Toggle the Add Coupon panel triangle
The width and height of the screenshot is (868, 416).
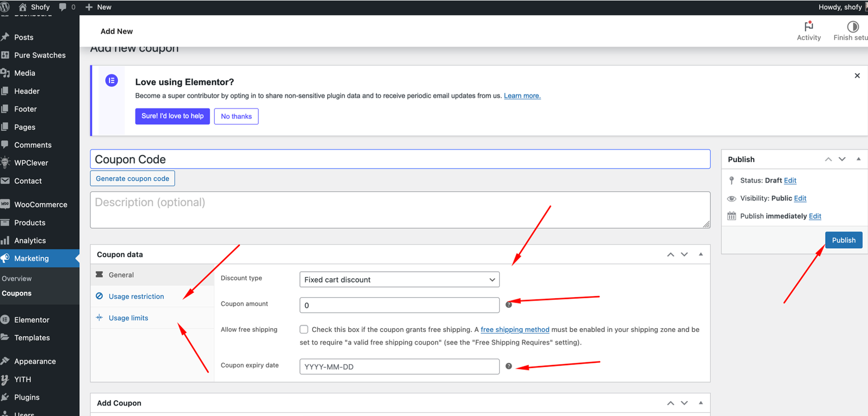click(x=700, y=403)
